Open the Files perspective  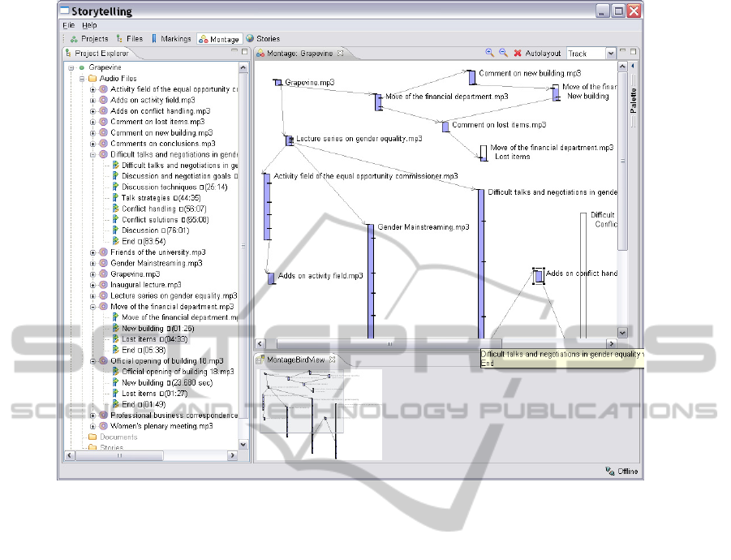[129, 38]
